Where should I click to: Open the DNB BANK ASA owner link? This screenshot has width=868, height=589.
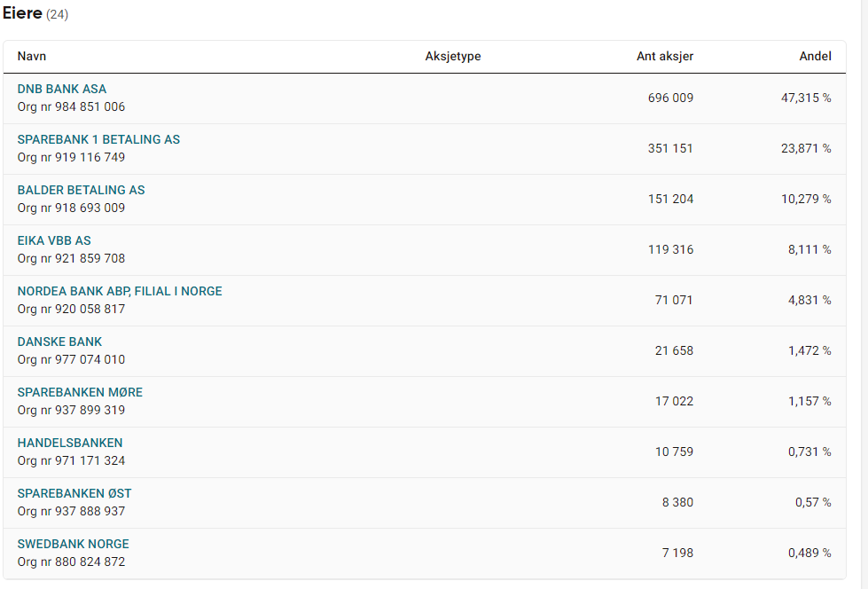click(x=62, y=90)
